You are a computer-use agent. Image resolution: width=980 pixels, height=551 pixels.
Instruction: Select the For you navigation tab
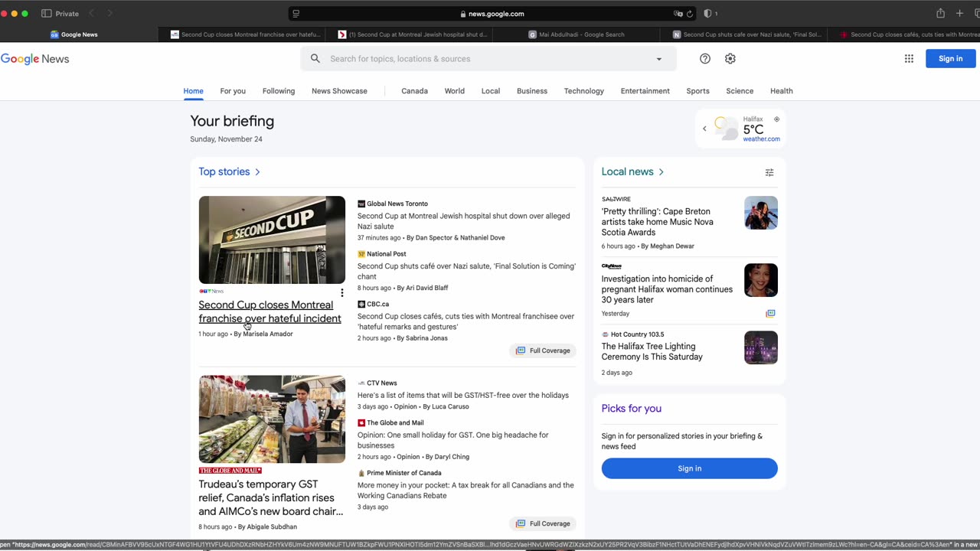[233, 91]
